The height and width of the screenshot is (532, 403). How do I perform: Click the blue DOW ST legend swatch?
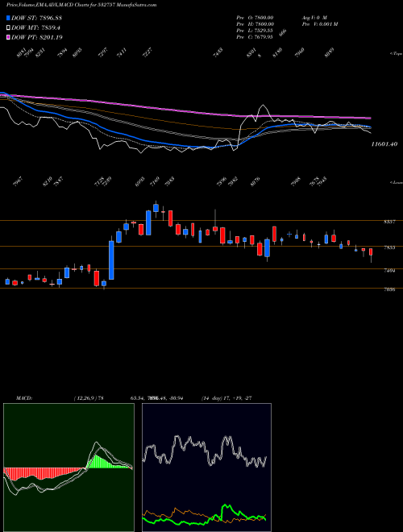coord(9,18)
